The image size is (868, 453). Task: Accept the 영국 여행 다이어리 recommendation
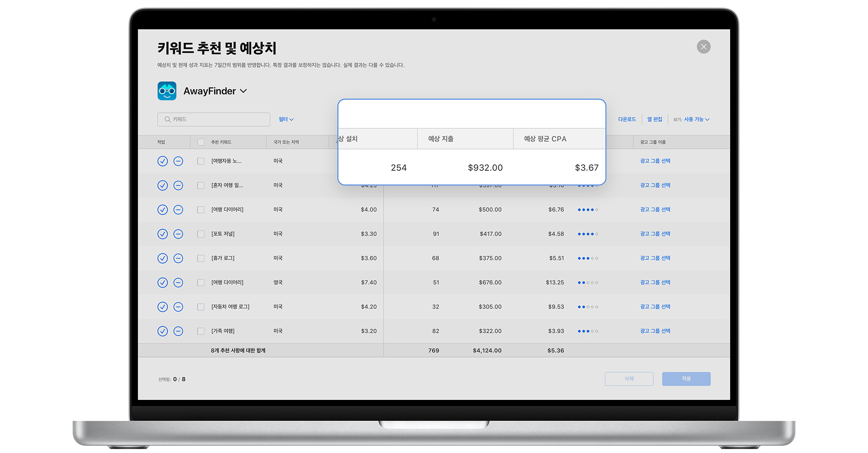click(x=163, y=283)
